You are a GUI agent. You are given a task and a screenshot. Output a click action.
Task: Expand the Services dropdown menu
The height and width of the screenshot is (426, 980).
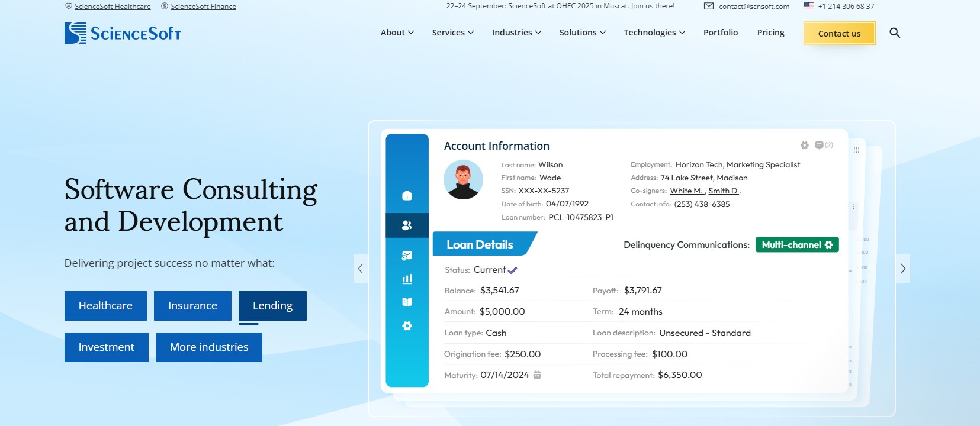[x=452, y=33]
